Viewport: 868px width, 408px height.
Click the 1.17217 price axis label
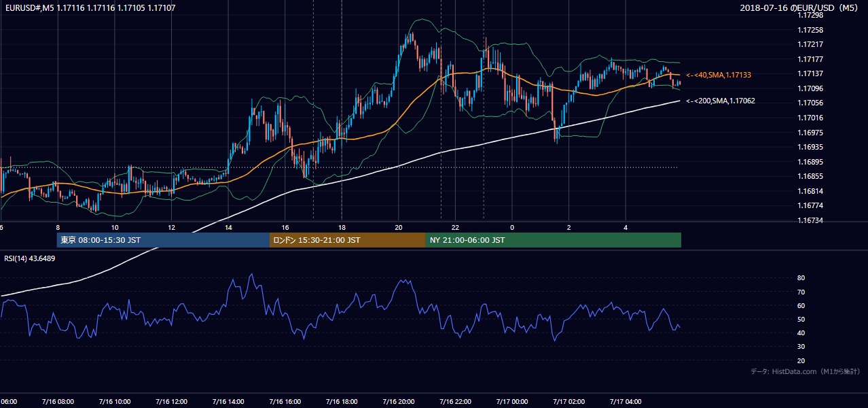click(811, 45)
